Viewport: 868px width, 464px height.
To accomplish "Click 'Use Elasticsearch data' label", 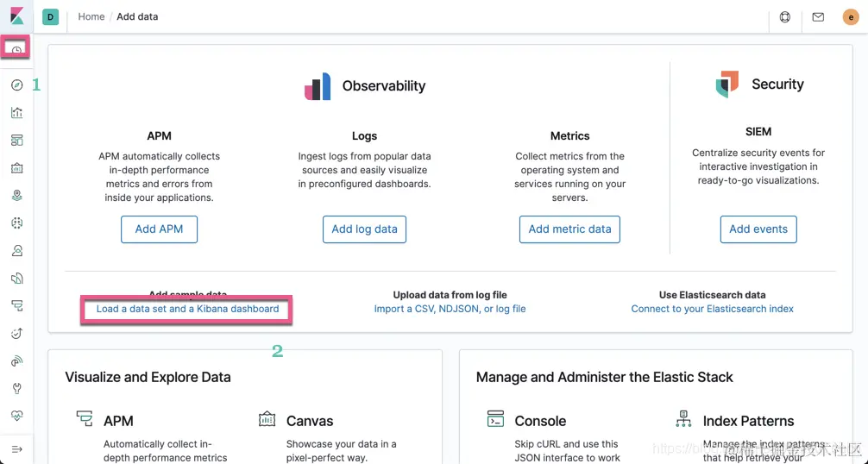I will (x=713, y=295).
